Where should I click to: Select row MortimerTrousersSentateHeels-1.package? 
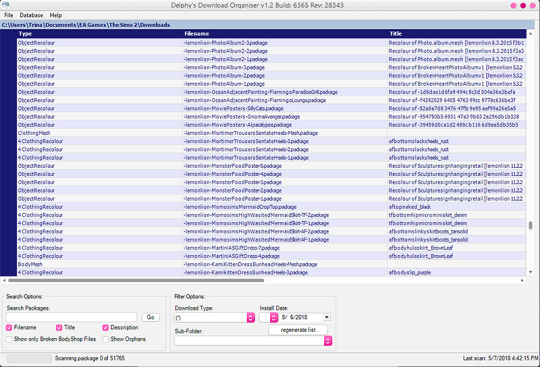[271, 158]
